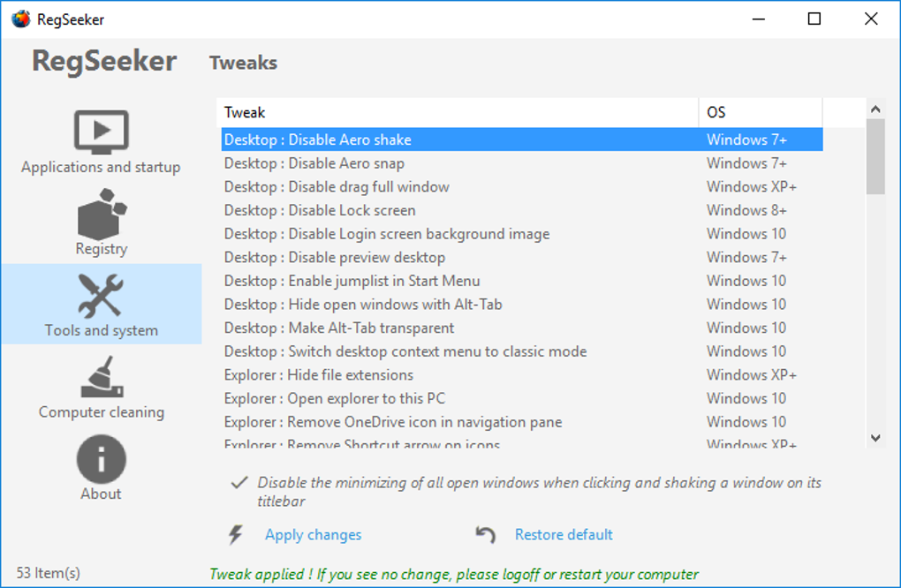The image size is (901, 588).
Task: Click Apply changes link
Action: [313, 535]
